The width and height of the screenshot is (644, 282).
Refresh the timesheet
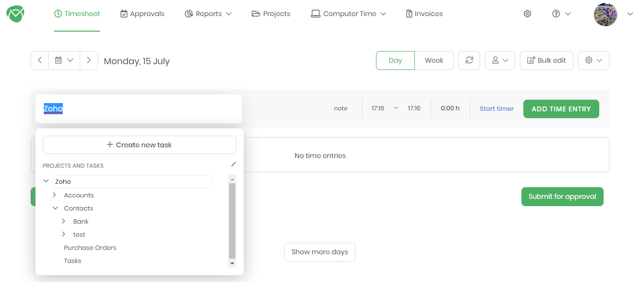[469, 60]
